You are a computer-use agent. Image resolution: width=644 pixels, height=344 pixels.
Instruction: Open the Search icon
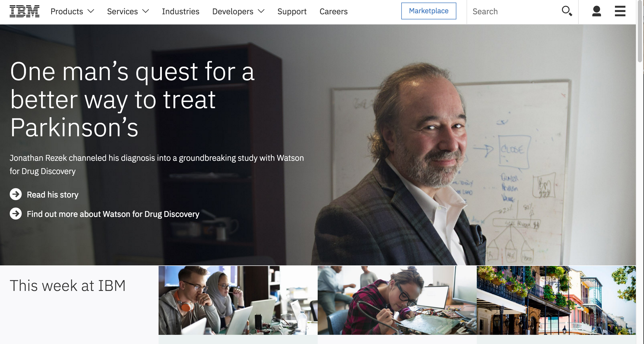567,11
